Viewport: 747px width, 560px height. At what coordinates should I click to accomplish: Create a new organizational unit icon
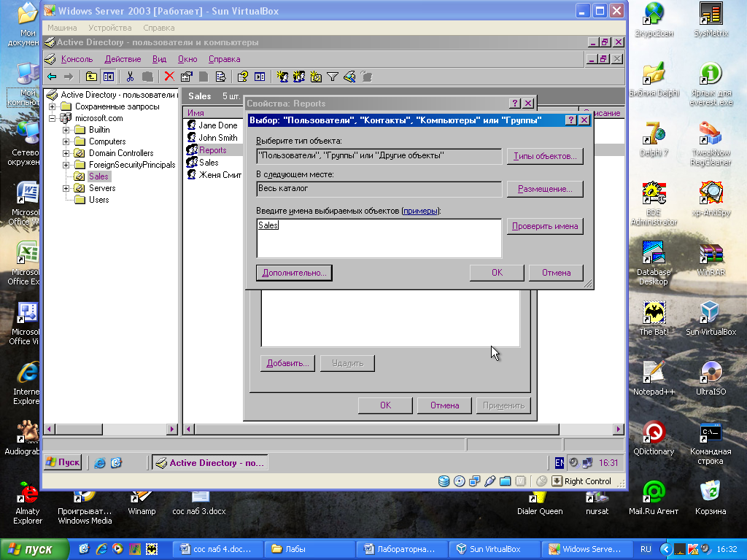point(315,77)
